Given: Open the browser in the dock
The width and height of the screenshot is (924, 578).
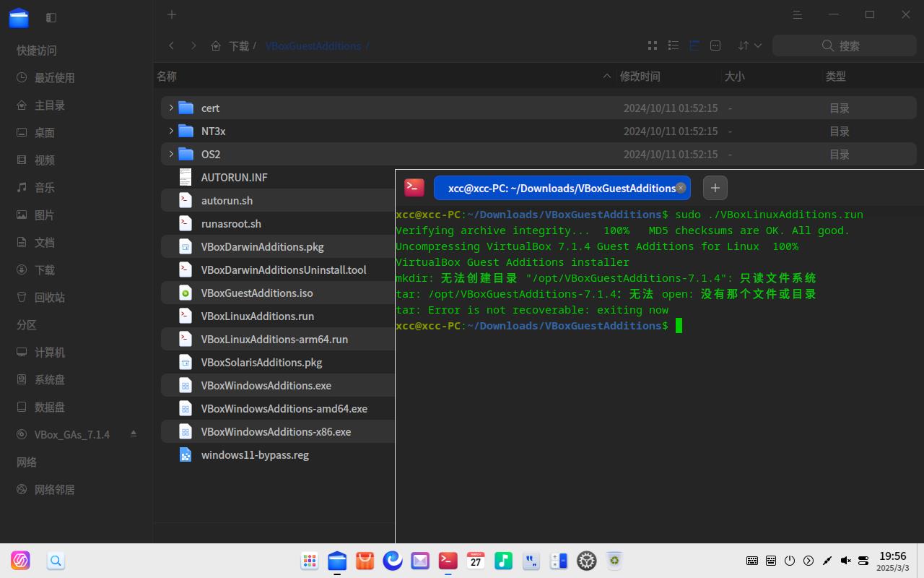Looking at the screenshot, I should 392,561.
